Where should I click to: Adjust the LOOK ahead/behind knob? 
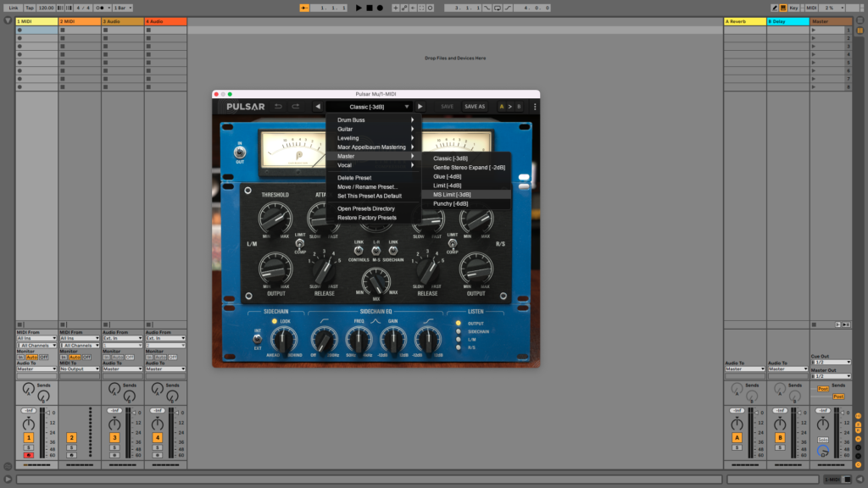click(x=283, y=339)
